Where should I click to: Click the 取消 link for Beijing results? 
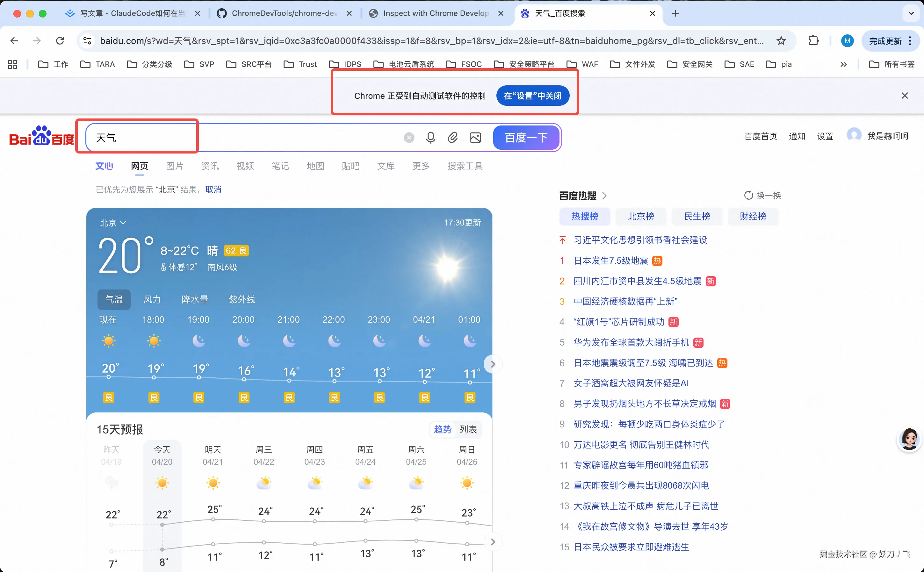coord(213,189)
